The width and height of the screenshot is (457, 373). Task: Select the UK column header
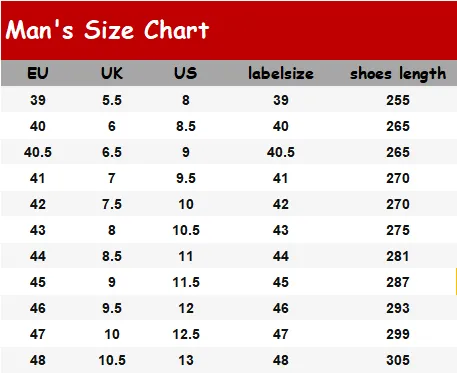click(x=112, y=73)
